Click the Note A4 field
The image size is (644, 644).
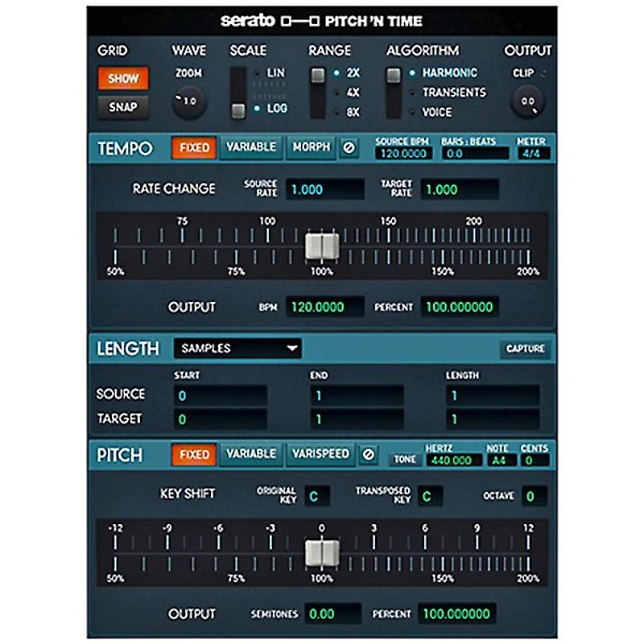(502, 460)
